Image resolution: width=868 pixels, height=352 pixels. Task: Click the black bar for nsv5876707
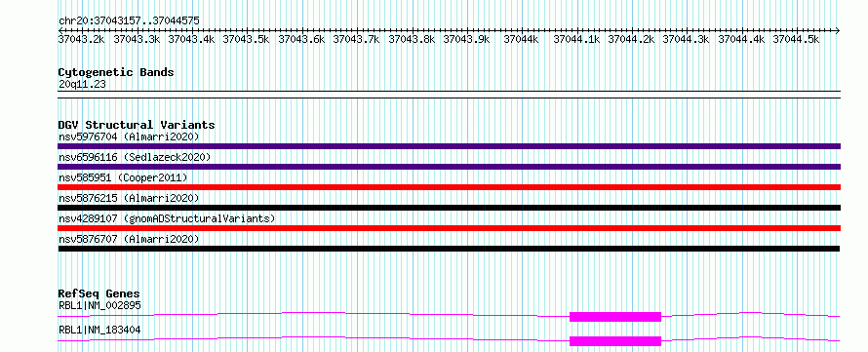[449, 249]
